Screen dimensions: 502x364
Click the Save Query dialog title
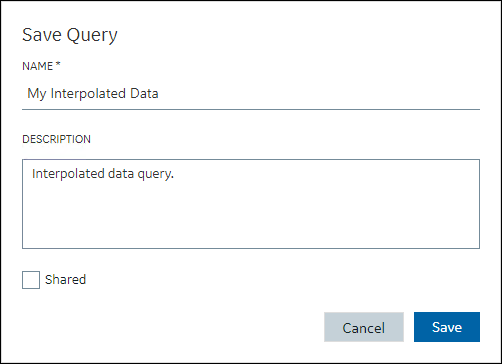[70, 35]
